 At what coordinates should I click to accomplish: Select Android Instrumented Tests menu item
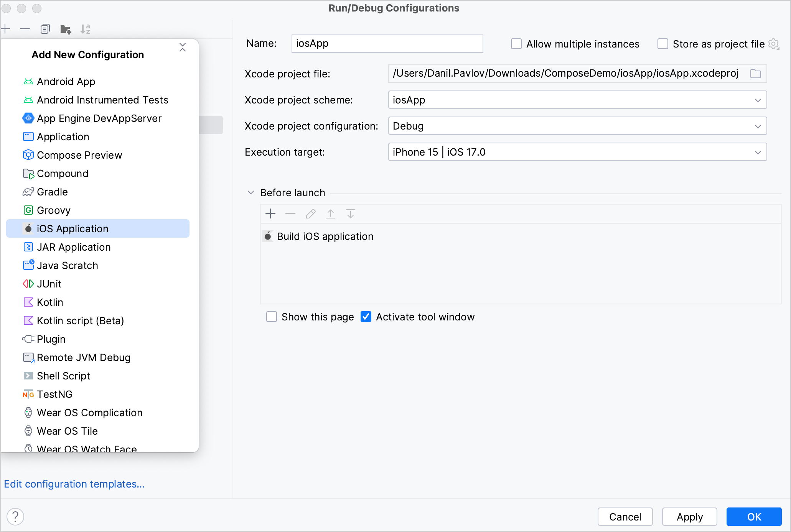tap(102, 99)
